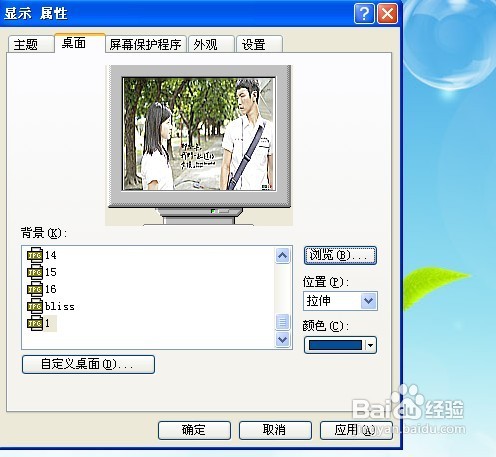Click the 应用(A) button

[x=356, y=430]
